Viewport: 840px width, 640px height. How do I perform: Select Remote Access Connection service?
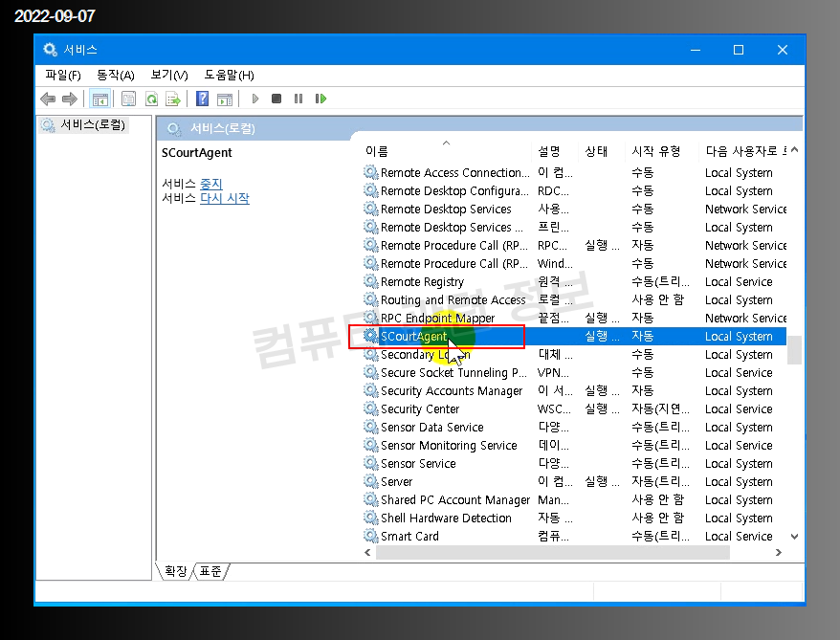click(574, 172)
